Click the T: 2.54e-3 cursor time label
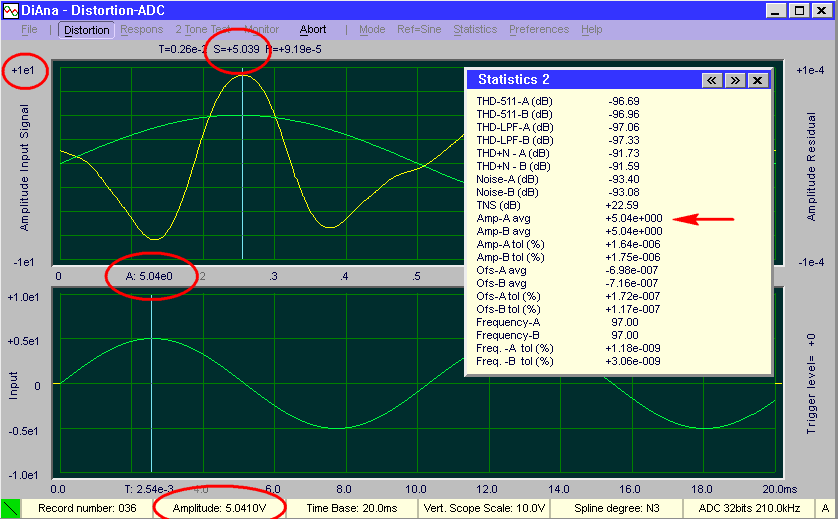838x519 pixels. point(149,489)
